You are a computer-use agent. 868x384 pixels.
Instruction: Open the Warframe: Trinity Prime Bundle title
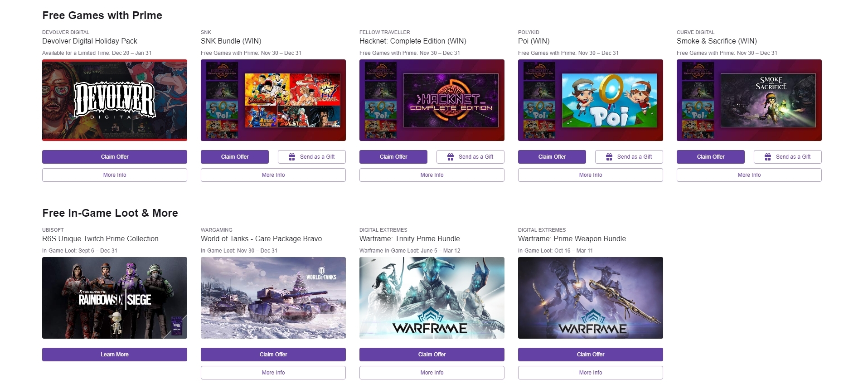[x=410, y=238]
